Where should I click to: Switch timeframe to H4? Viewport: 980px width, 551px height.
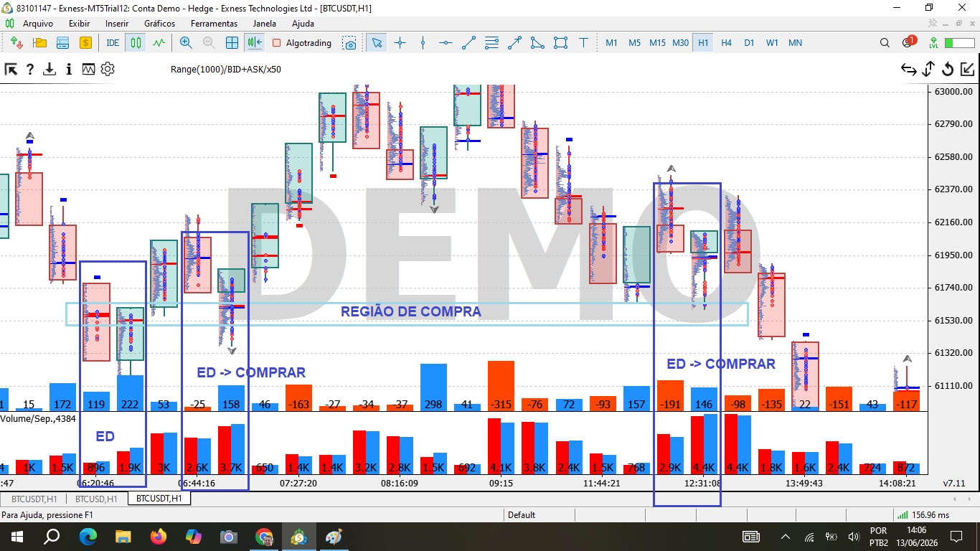coord(726,42)
